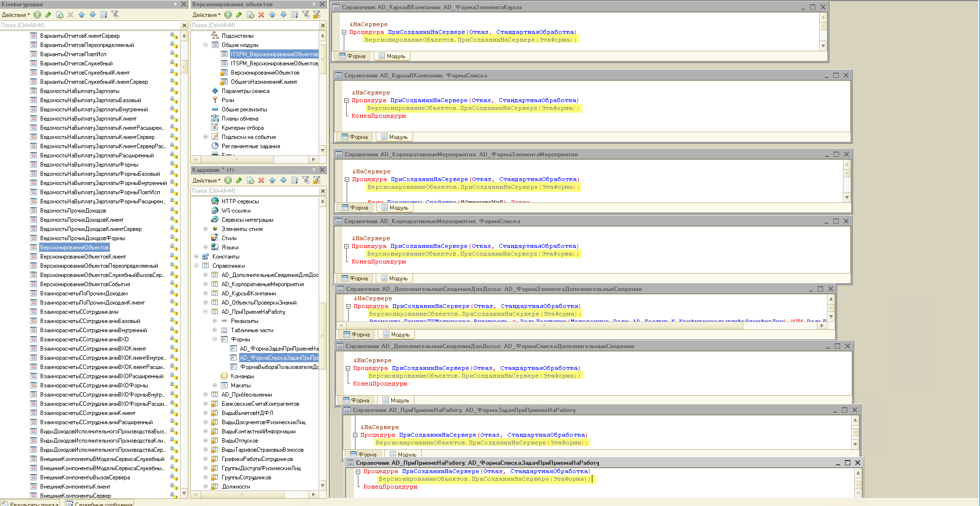Toggle pin of the Версионирование объектов panel
Viewport: 980px width, 506px height.
pos(314,4)
